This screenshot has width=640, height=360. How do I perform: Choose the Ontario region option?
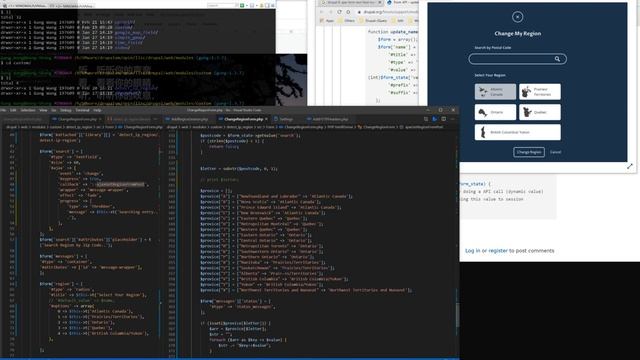(495, 112)
